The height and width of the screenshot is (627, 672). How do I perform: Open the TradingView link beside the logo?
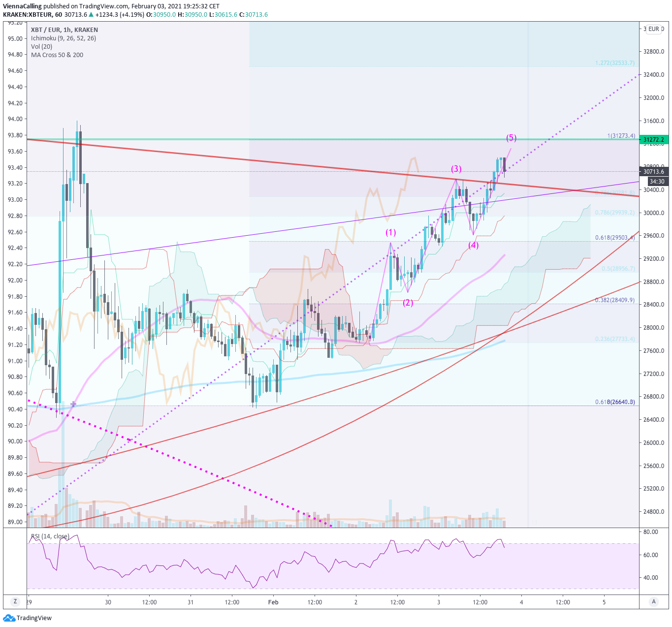coord(34,618)
